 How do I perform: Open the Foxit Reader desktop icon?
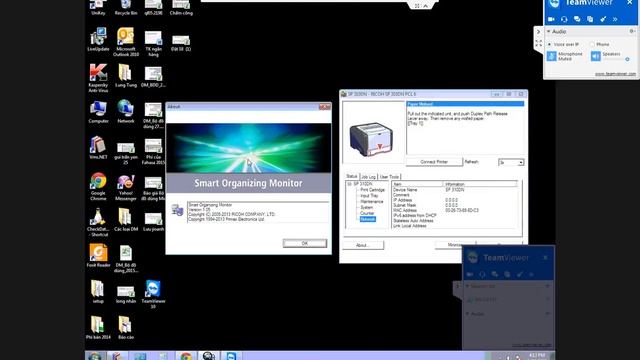[98, 256]
